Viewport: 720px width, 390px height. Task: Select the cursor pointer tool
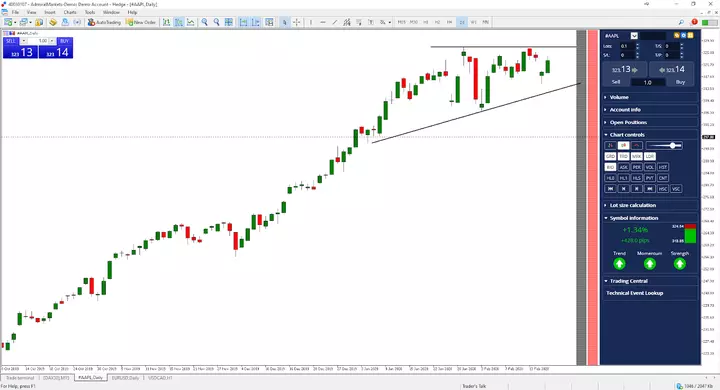point(285,22)
